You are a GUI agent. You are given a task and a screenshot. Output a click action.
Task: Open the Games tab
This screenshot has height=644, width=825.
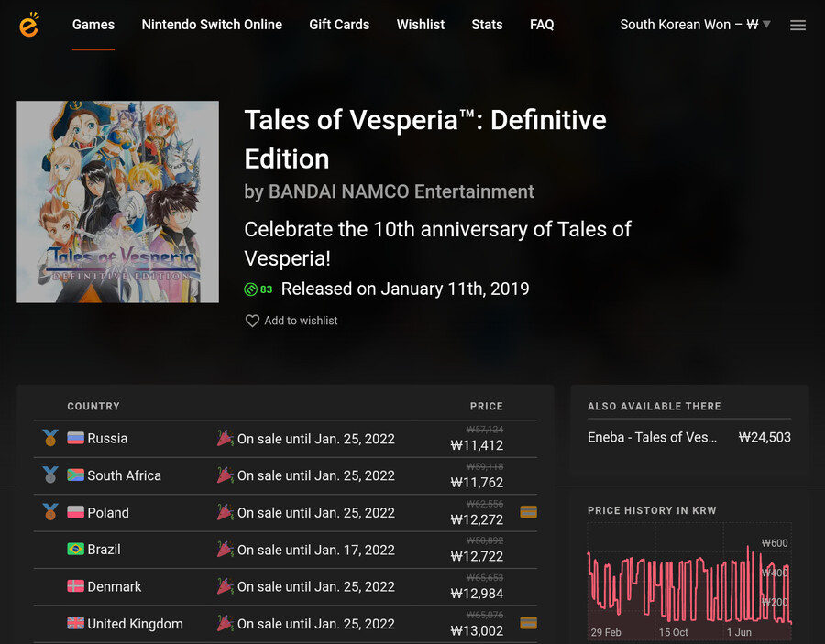[93, 25]
